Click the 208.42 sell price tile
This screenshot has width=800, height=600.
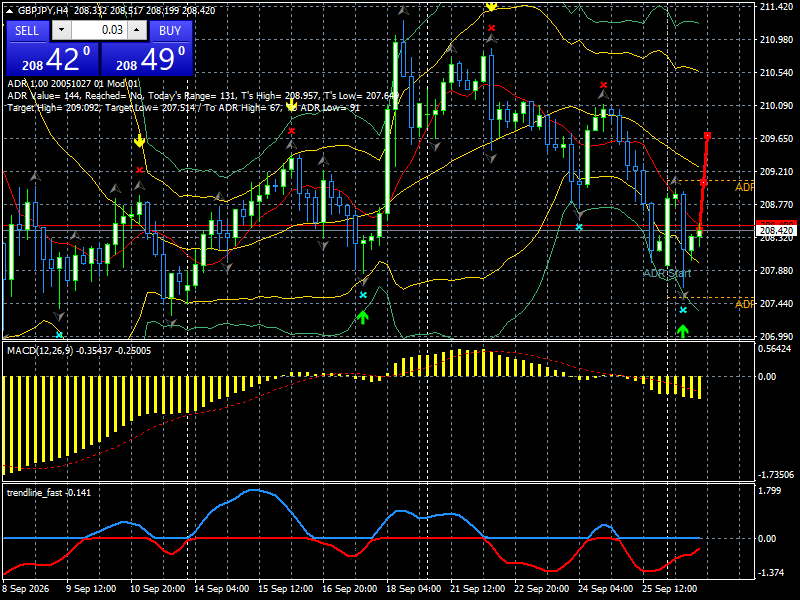(53, 59)
